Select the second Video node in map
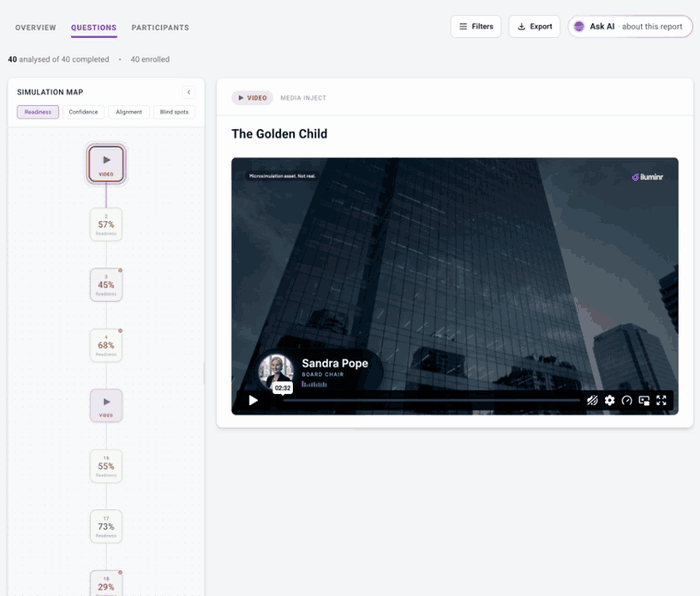 [106, 405]
